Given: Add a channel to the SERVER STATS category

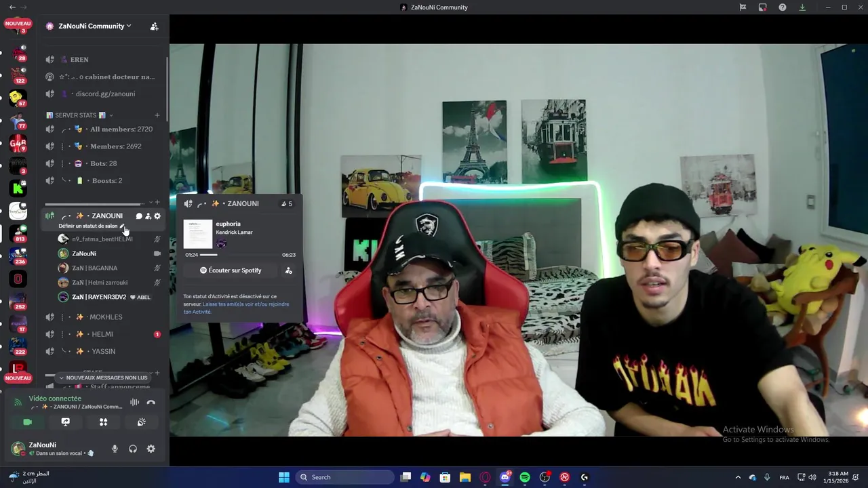Looking at the screenshot, I should point(157,115).
